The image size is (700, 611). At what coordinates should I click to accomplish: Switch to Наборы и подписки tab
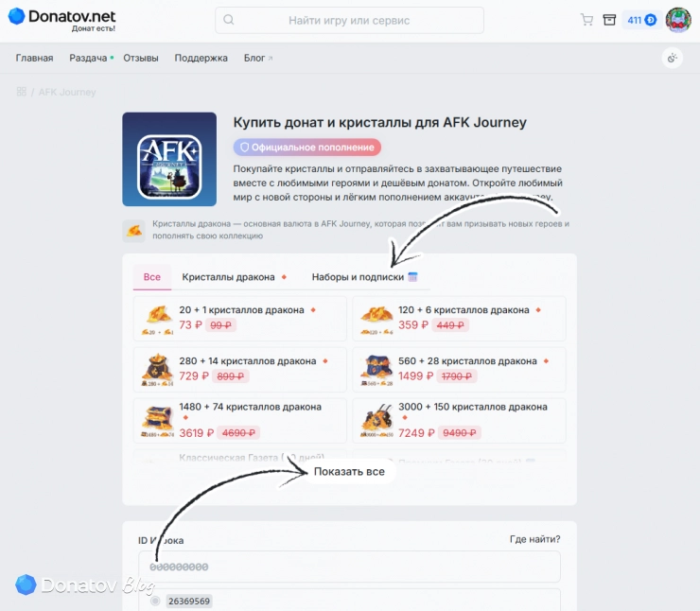(364, 277)
